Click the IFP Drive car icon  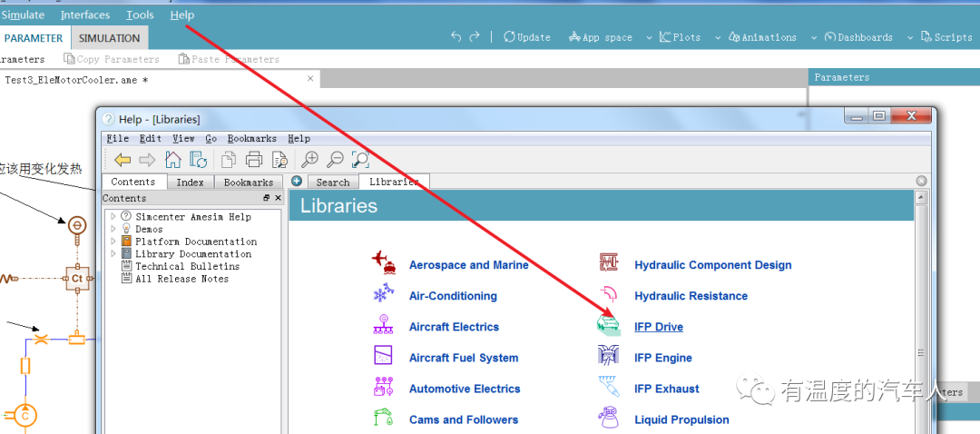(609, 325)
